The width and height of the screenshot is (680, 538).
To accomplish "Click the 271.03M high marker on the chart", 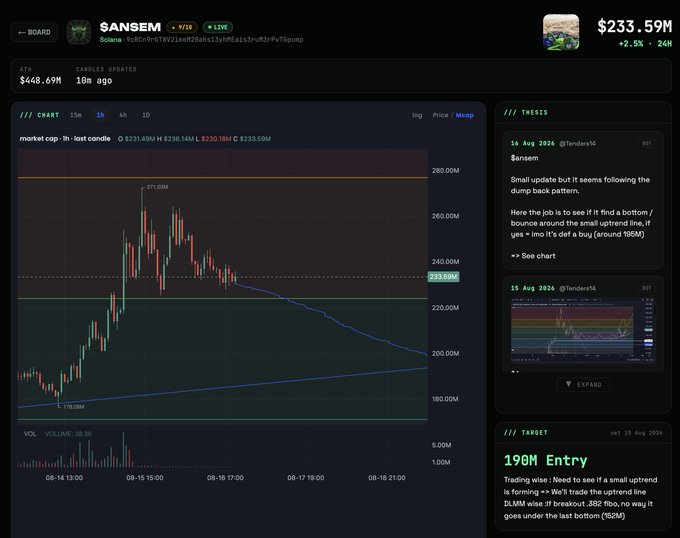I will (157, 187).
